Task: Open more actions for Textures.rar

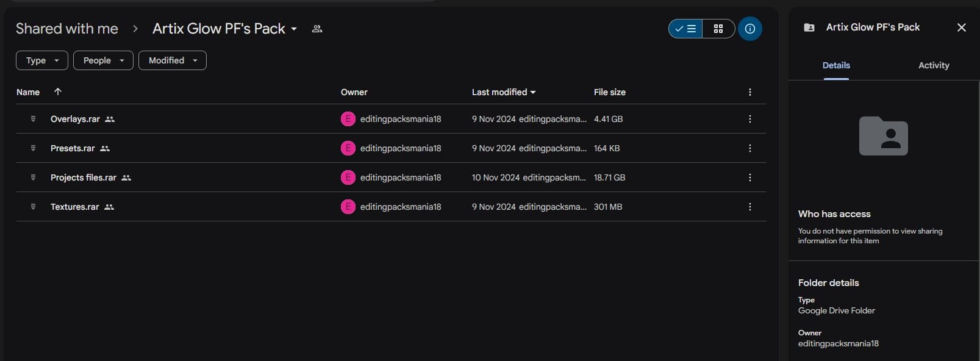Action: tap(750, 207)
